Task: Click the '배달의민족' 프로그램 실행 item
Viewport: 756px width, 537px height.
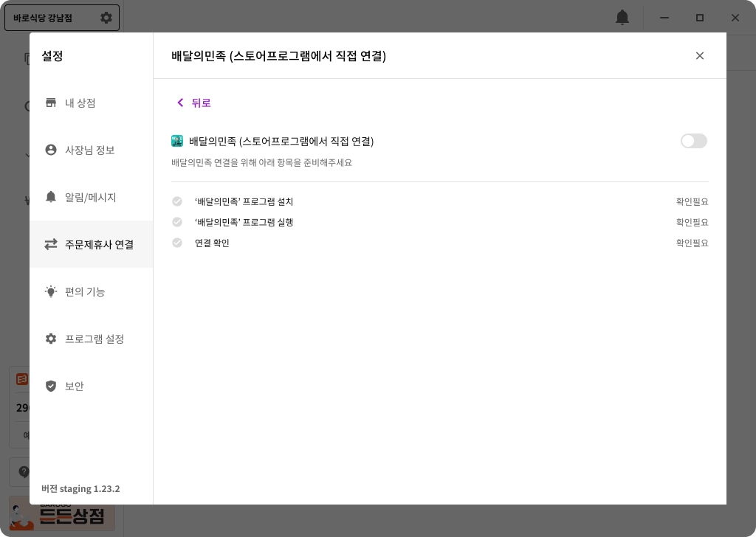Action: coord(244,222)
